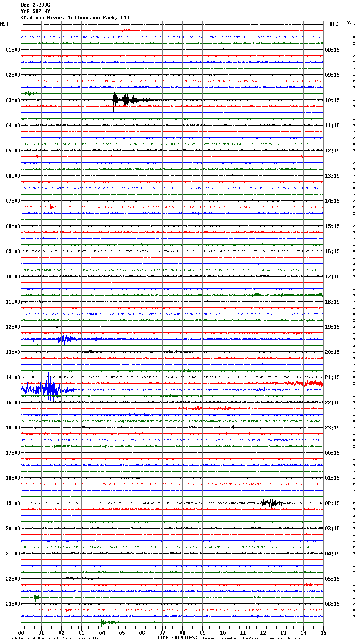
Task: Click the '03:15' UTC time label
Action: (x=332, y=529)
